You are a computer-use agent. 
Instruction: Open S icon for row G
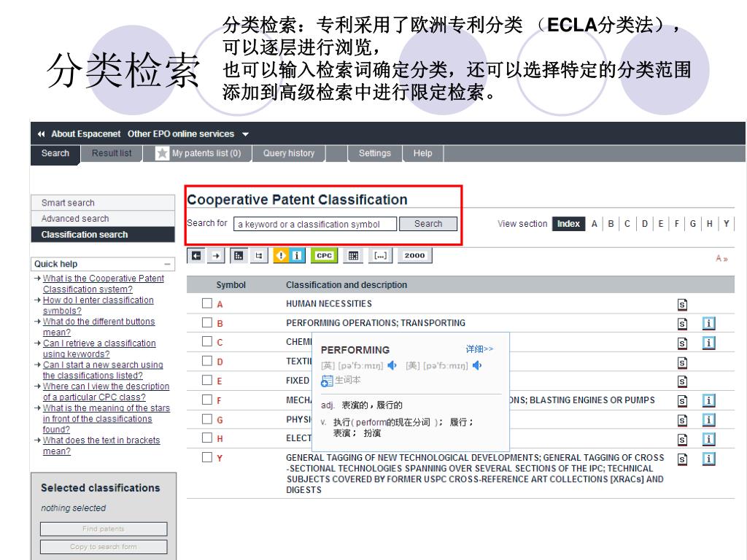(682, 421)
